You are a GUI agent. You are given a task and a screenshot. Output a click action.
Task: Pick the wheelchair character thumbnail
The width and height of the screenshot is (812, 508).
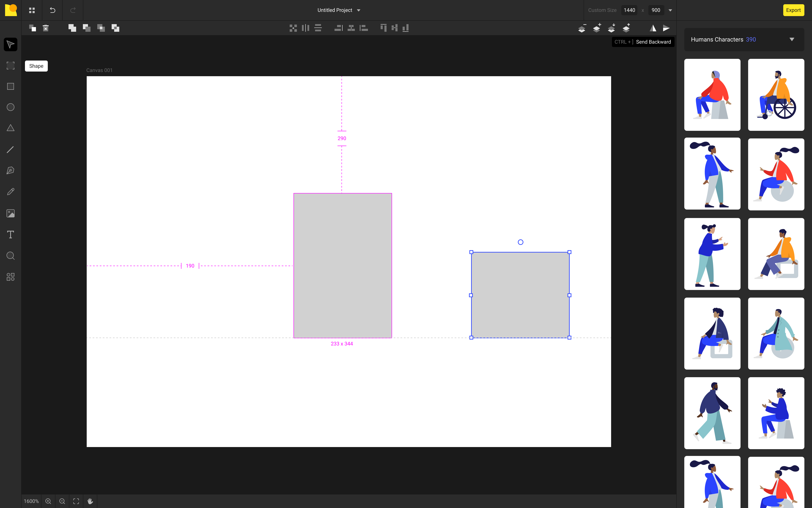(776, 95)
